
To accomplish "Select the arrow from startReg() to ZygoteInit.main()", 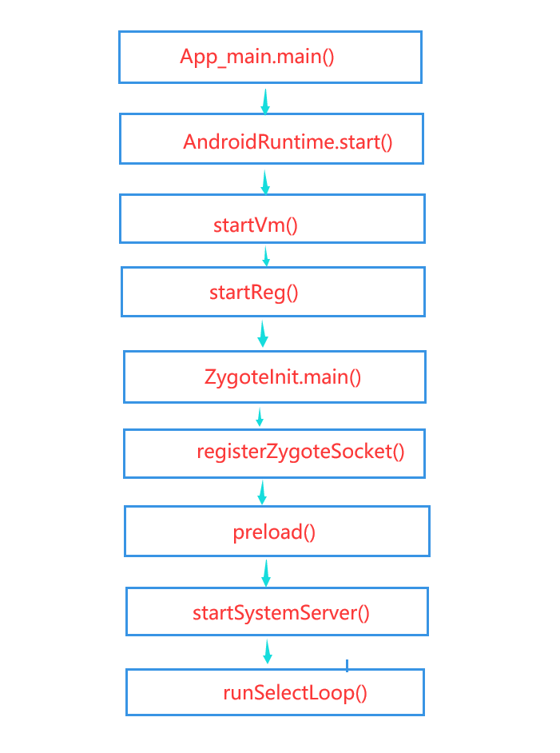I will 263,333.
